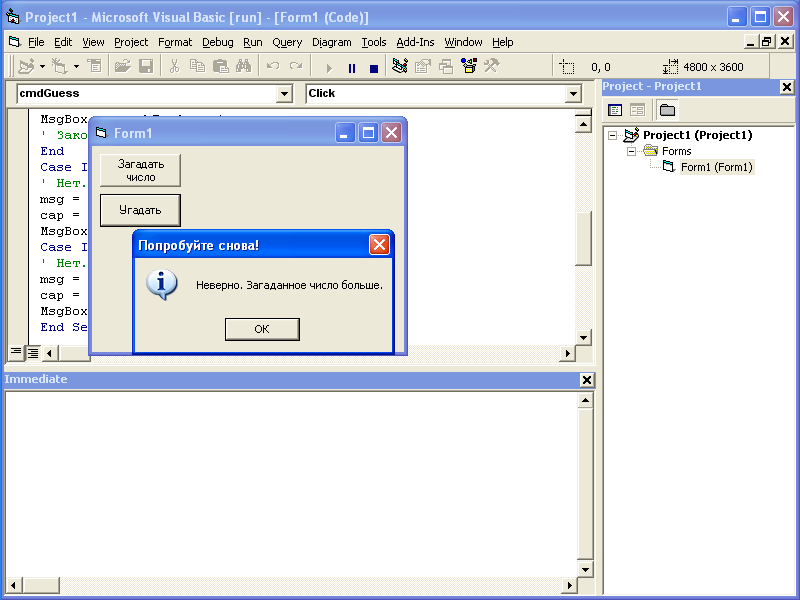
Task: Open the Window menu
Action: [x=463, y=42]
